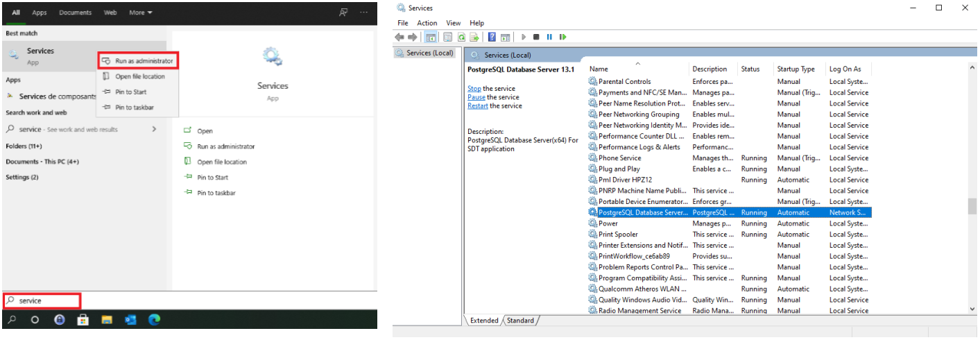Image resolution: width=980 pixels, height=340 pixels.
Task: Click the services list vertical scrollbar thumb
Action: 971,206
